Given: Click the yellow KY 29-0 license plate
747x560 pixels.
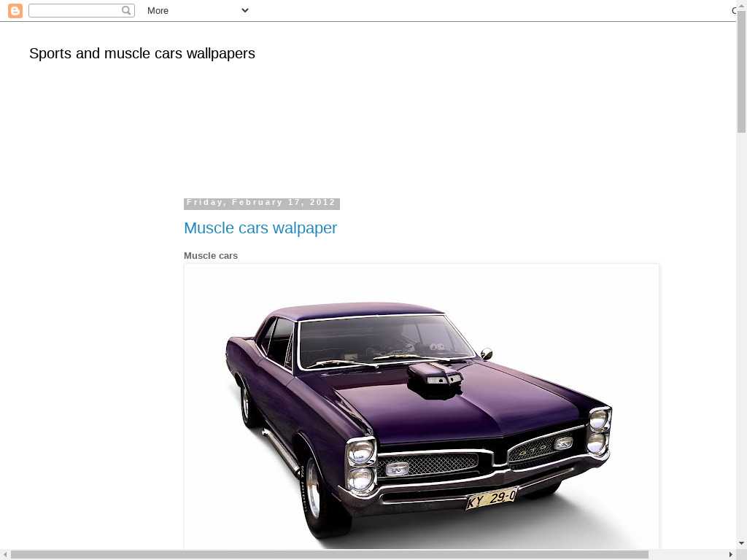Looking at the screenshot, I should pyautogui.click(x=491, y=499).
